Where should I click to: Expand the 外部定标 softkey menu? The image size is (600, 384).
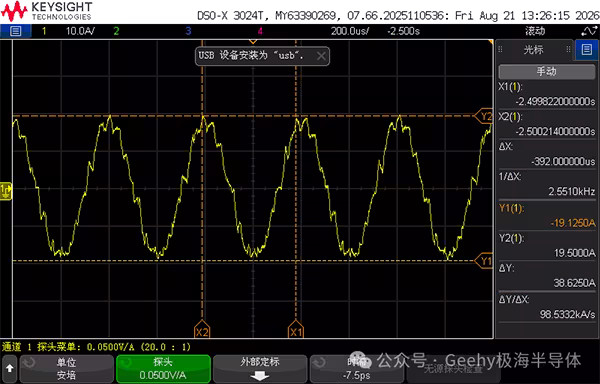[x=260, y=369]
